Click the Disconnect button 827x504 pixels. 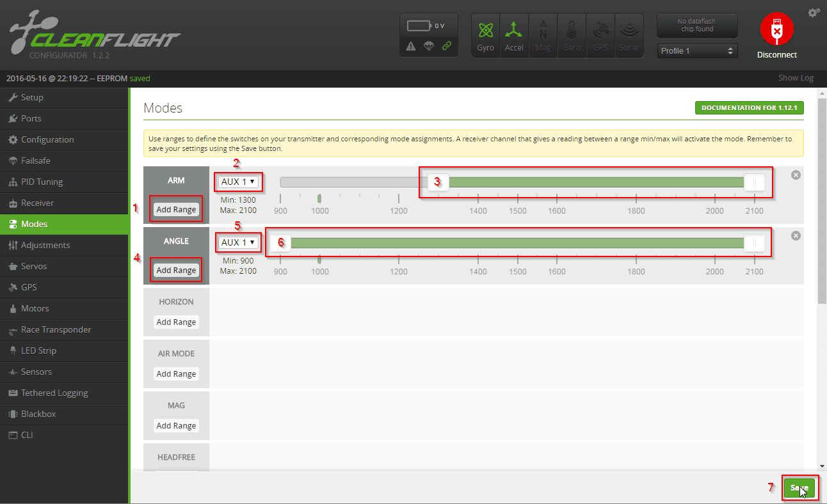click(x=776, y=29)
